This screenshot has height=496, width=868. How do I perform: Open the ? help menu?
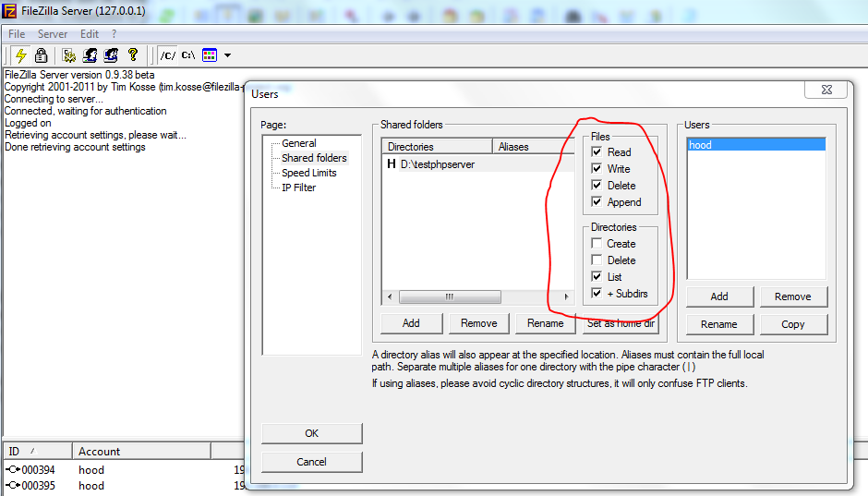[x=114, y=34]
